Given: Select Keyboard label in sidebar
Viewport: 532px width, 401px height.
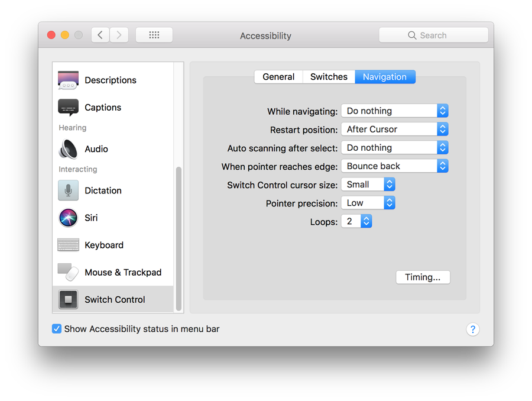Looking at the screenshot, I should pos(104,245).
